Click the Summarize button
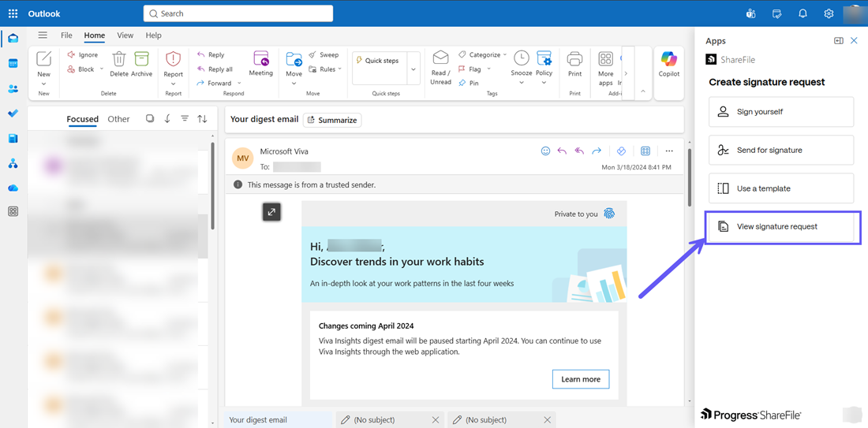868x428 pixels. click(x=332, y=120)
